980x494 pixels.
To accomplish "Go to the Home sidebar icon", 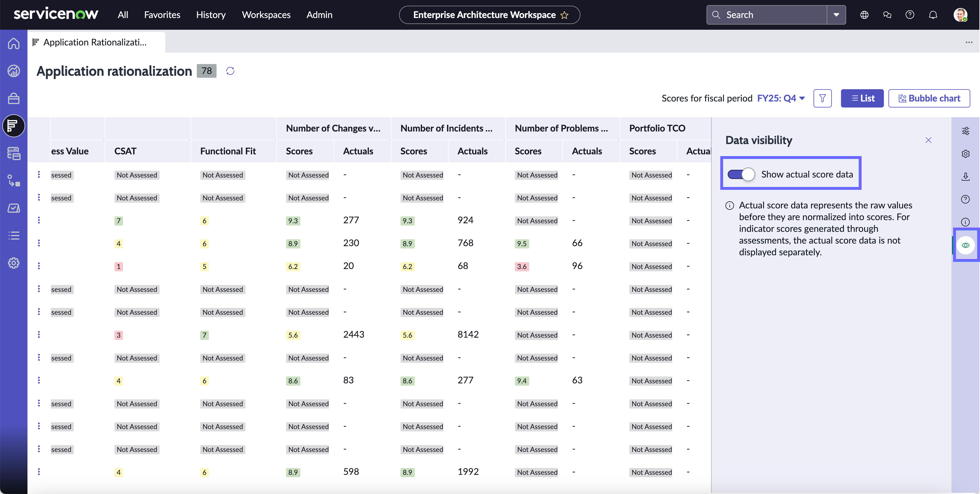I will tap(14, 43).
